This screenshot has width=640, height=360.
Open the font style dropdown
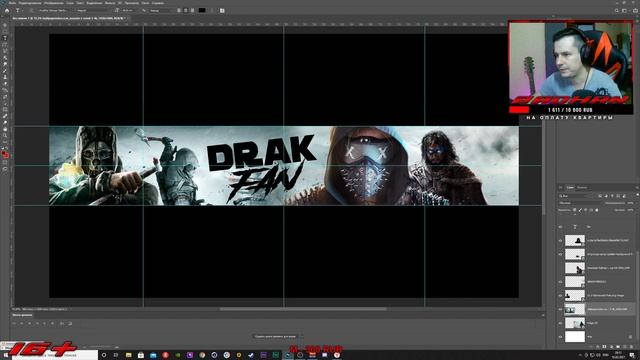(93, 10)
